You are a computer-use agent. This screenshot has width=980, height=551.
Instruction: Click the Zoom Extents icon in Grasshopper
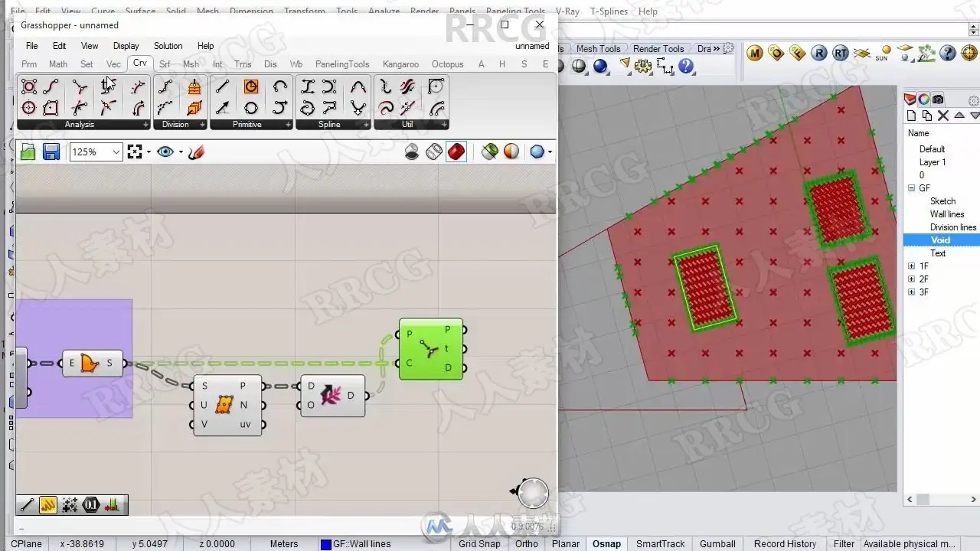tap(135, 152)
